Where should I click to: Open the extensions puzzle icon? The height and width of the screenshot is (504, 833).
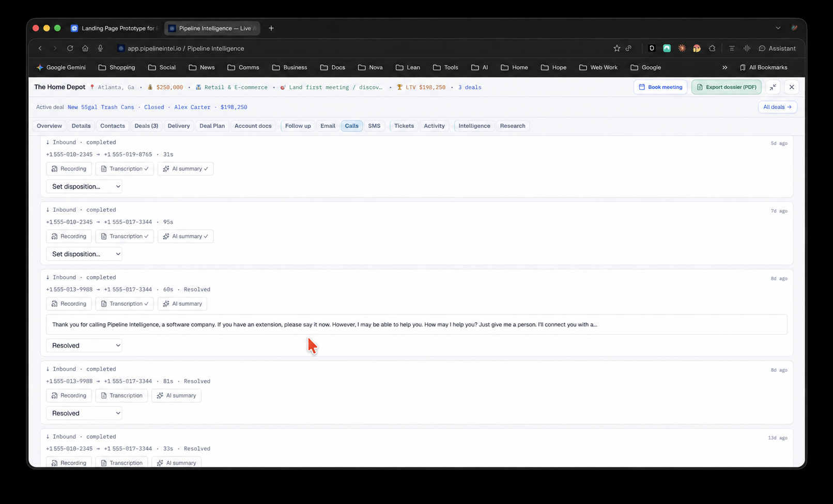pos(712,48)
